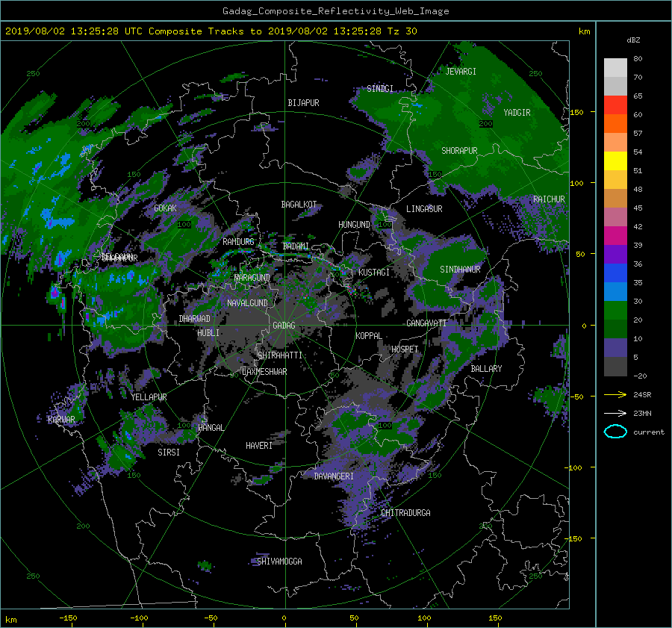Pick the purple 10 dBZ color swatch
The width and height of the screenshot is (672, 628).
[615, 347]
